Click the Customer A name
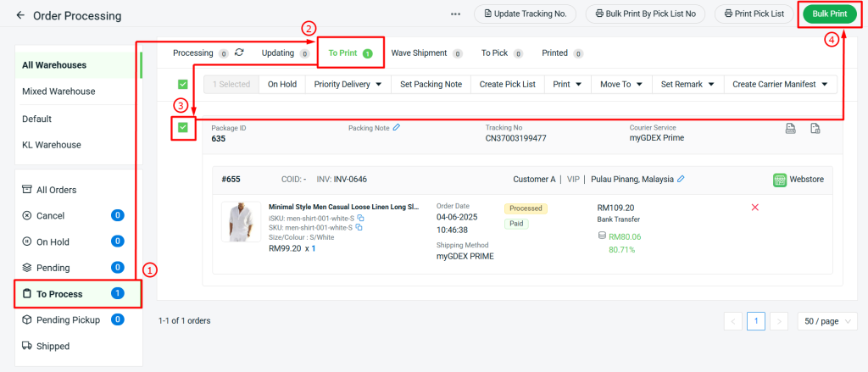Viewport: 868px width, 372px height. [534, 180]
